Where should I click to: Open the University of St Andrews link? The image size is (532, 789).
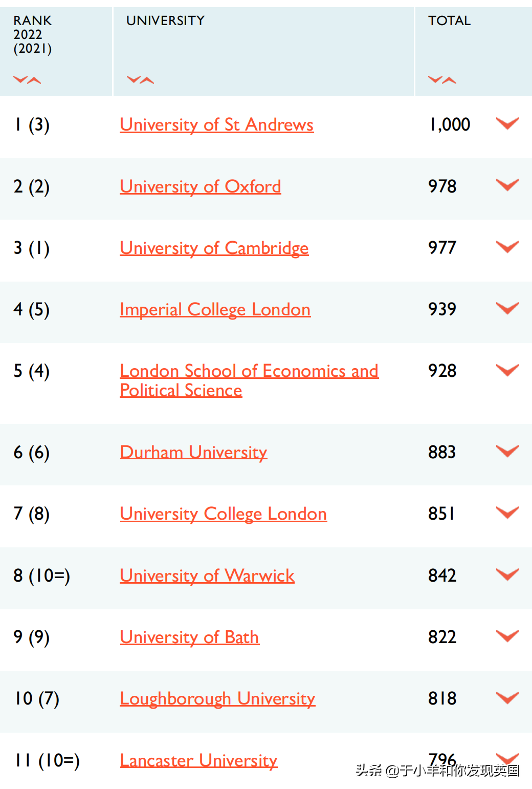[216, 124]
